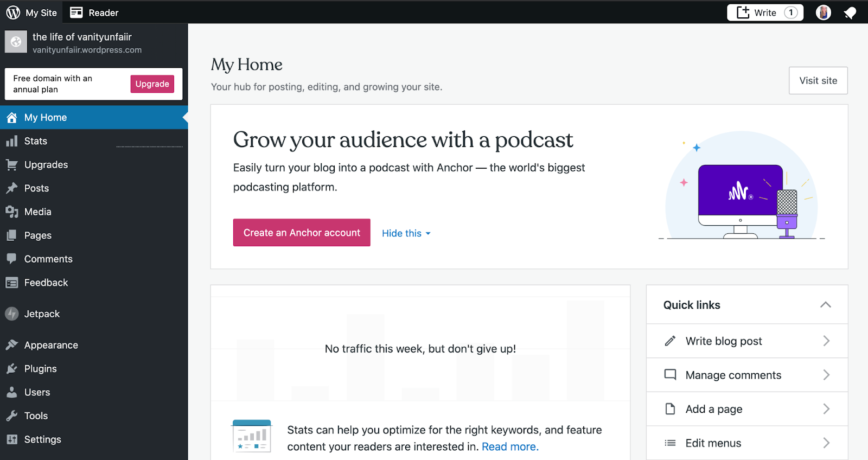
Task: Open the Jetpack menu item
Action: [94, 314]
